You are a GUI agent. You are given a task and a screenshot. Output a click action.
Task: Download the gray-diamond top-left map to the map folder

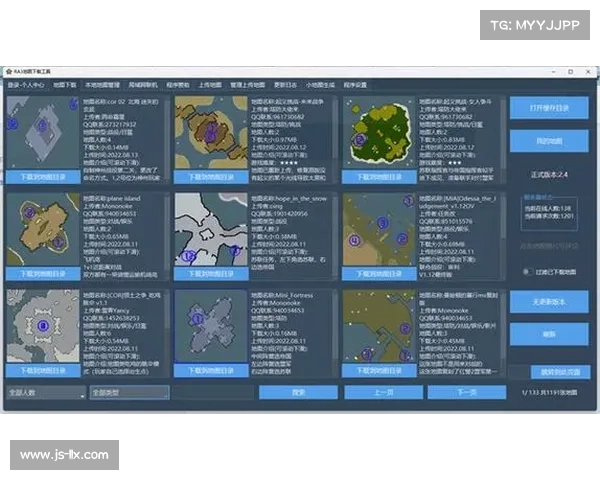[x=43, y=177]
